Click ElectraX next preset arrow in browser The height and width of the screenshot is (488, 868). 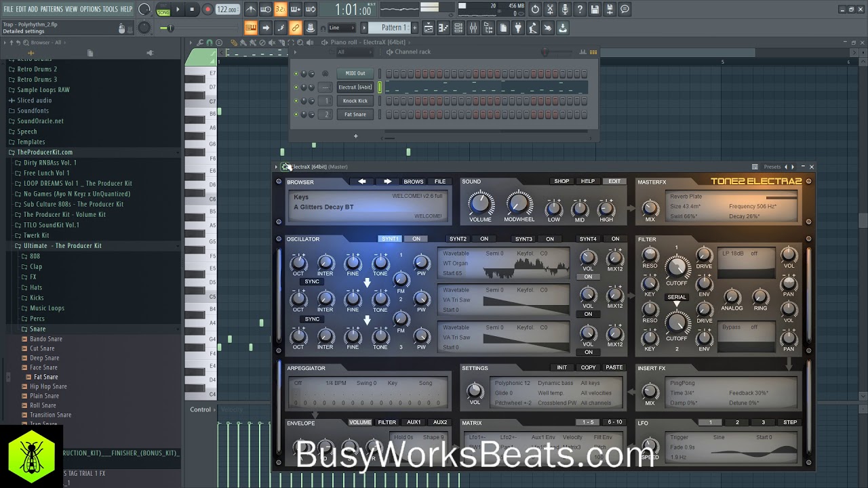coord(387,182)
